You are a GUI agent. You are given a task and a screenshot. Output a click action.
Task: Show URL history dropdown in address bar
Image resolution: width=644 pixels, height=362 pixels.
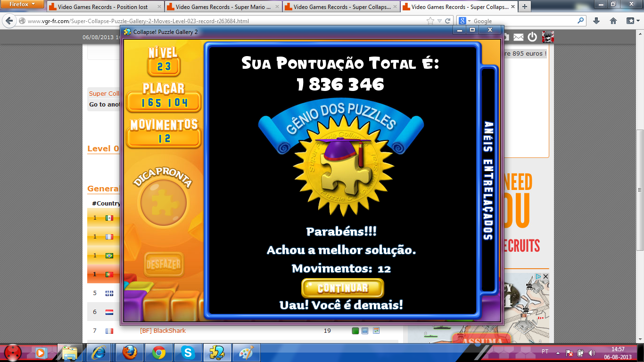(439, 21)
